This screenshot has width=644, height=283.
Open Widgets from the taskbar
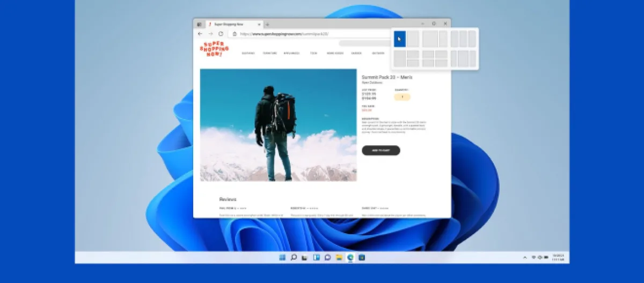316,258
